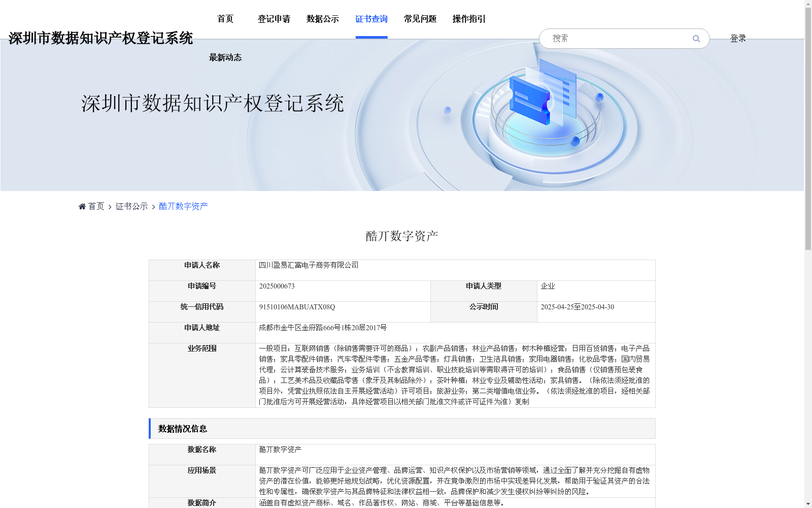812x508 pixels.
Task: Go to 数据公示 in navigation
Action: point(323,19)
